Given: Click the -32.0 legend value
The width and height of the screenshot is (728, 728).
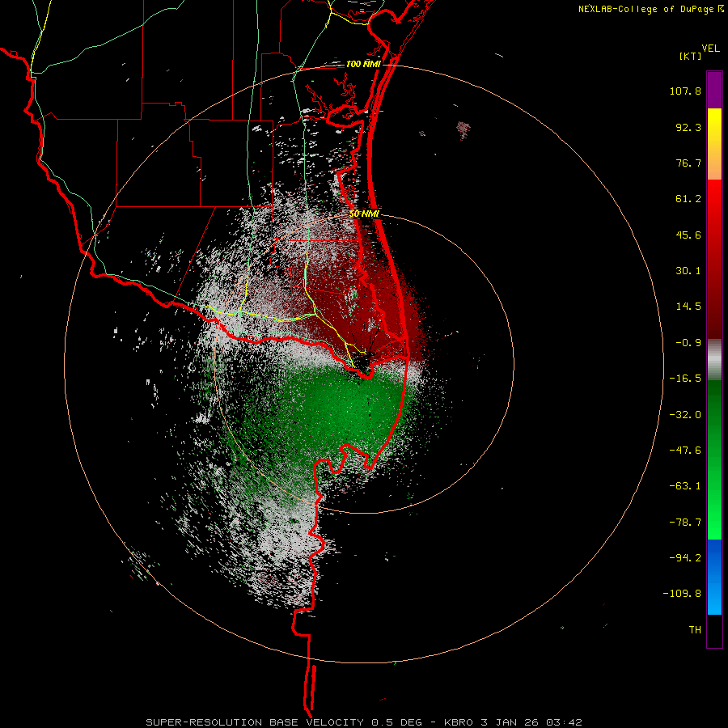Looking at the screenshot, I should [x=685, y=415].
